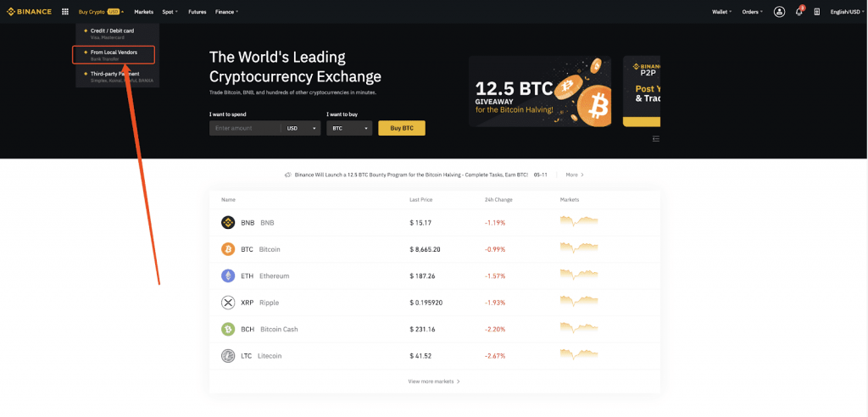The image size is (868, 417).
Task: Click the BNB coin icon
Action: 227,223
